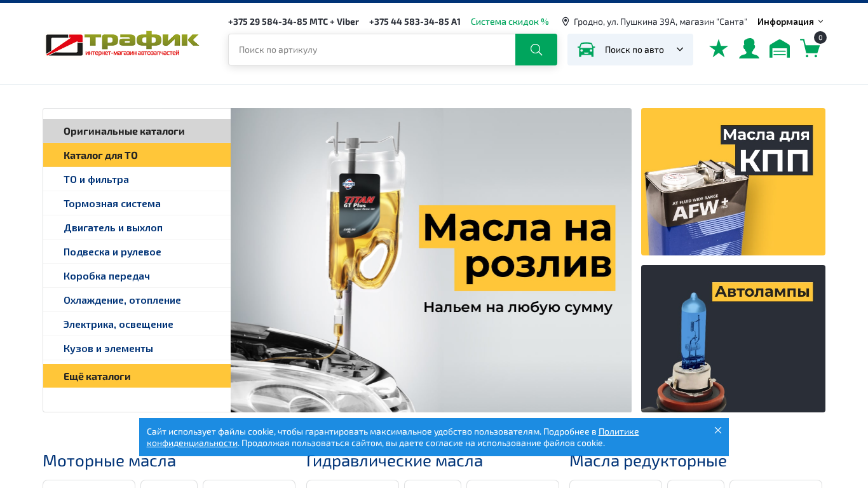This screenshot has width=868, height=488.
Task: Expand the Поиск по авто dropdown
Action: (x=630, y=50)
